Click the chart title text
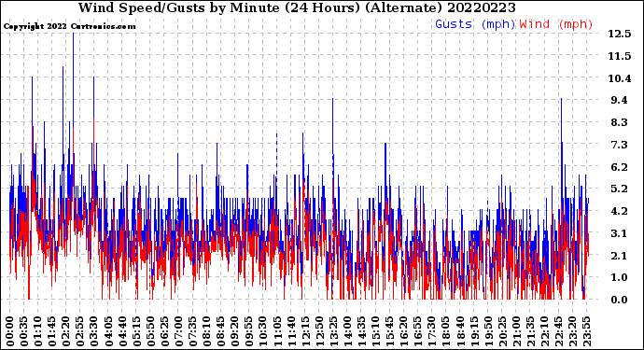The width and height of the screenshot is (644, 350). pos(297,7)
